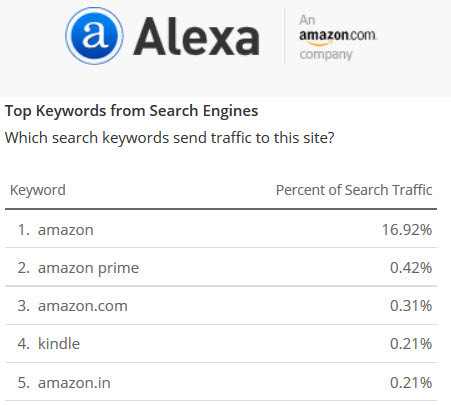Open the 'amazon.com' keyword link
Image resolution: width=451 pixels, height=405 pixels.
[x=83, y=306]
